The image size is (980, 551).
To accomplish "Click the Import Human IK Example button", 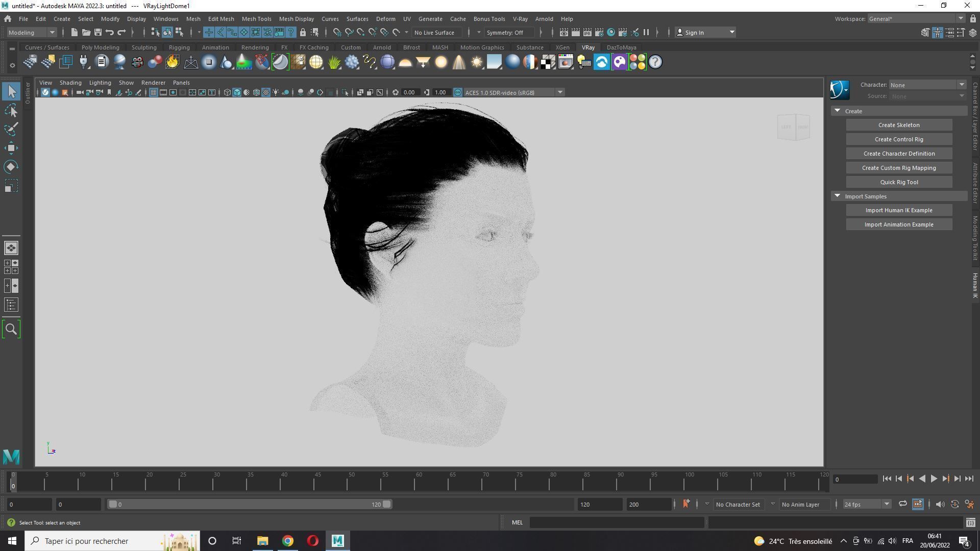I will click(x=899, y=210).
